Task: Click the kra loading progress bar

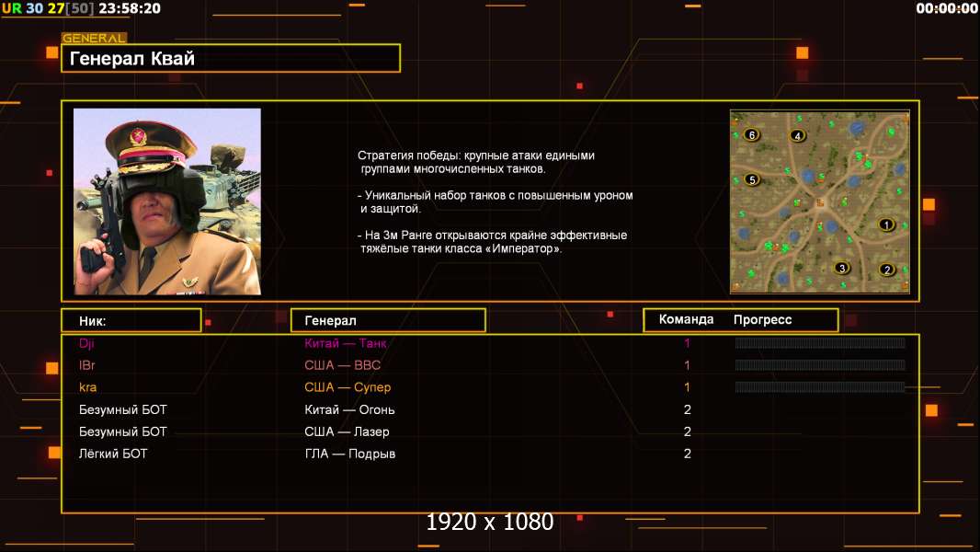Action: tap(819, 387)
